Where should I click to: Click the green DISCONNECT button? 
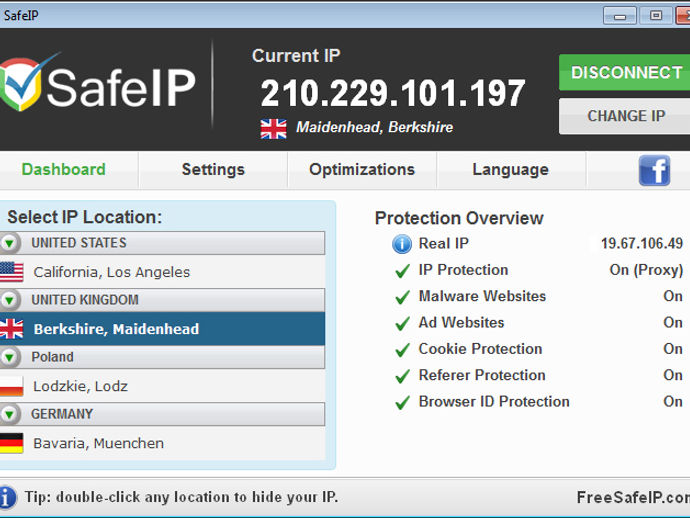624,73
